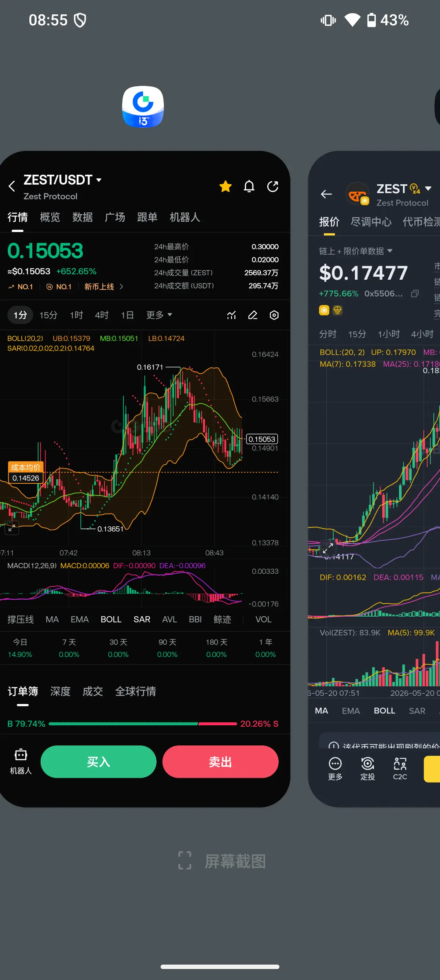The height and width of the screenshot is (980, 440).
Task: Select 1小时 interval in right card
Action: [x=389, y=334]
